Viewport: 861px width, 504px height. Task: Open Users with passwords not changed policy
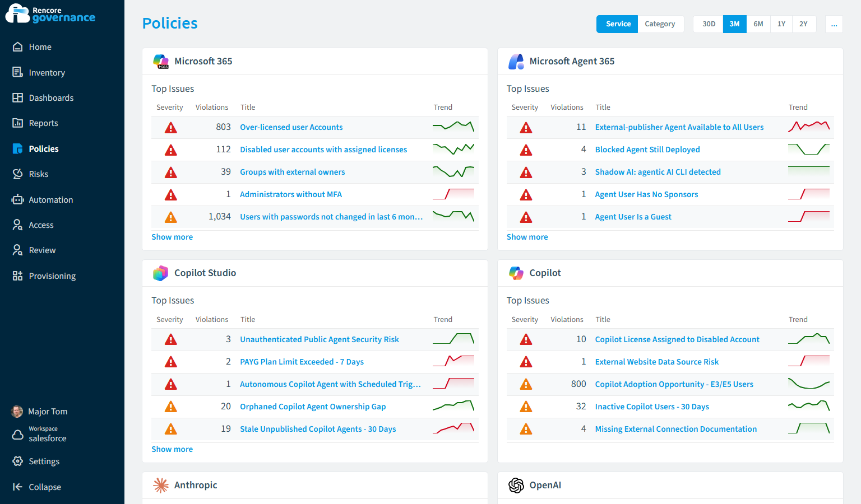click(x=331, y=217)
